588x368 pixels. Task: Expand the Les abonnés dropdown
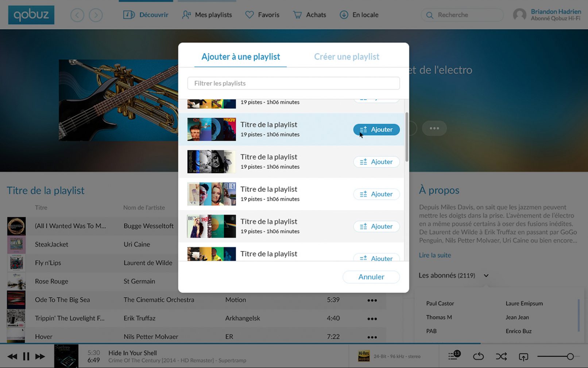point(486,275)
